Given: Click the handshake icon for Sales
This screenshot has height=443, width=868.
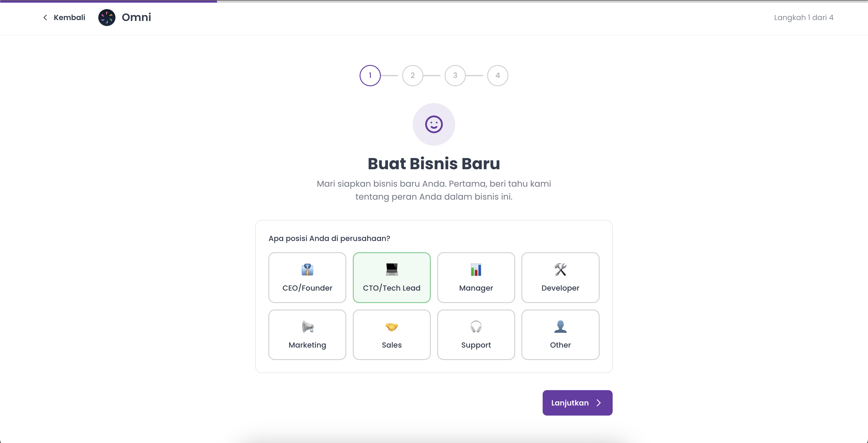Looking at the screenshot, I should pos(391,327).
